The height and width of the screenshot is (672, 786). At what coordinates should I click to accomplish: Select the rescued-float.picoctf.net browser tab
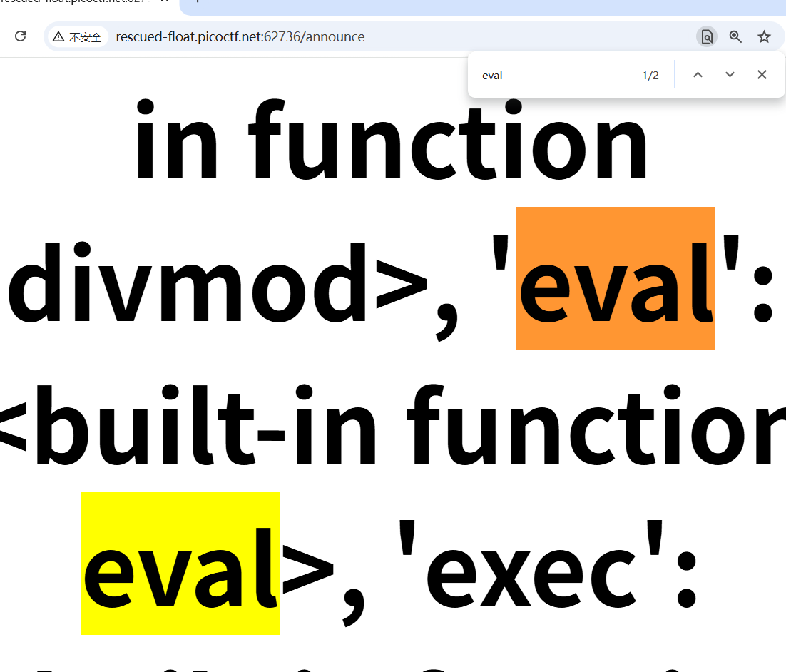click(78, 2)
